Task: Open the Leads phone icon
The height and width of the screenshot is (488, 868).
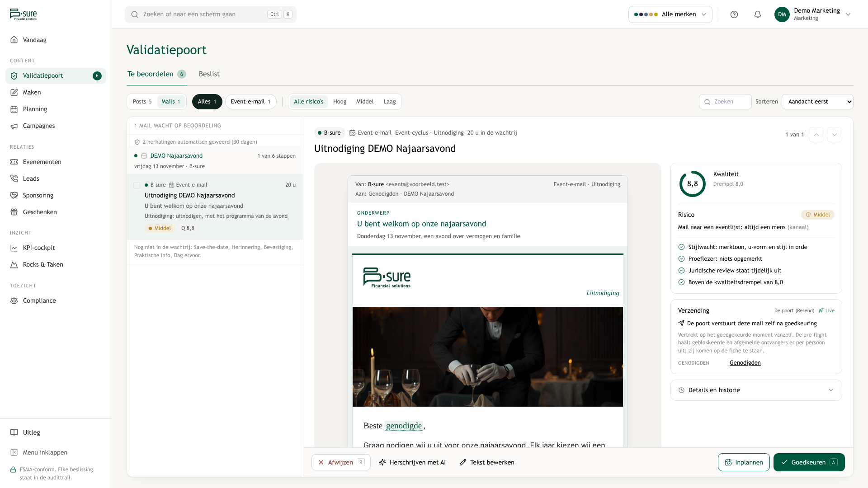Action: (x=14, y=178)
